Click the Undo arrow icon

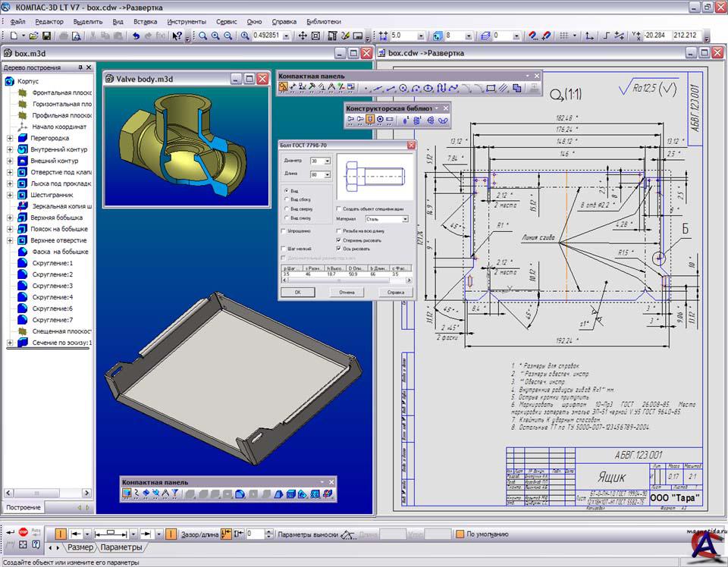coord(136,36)
